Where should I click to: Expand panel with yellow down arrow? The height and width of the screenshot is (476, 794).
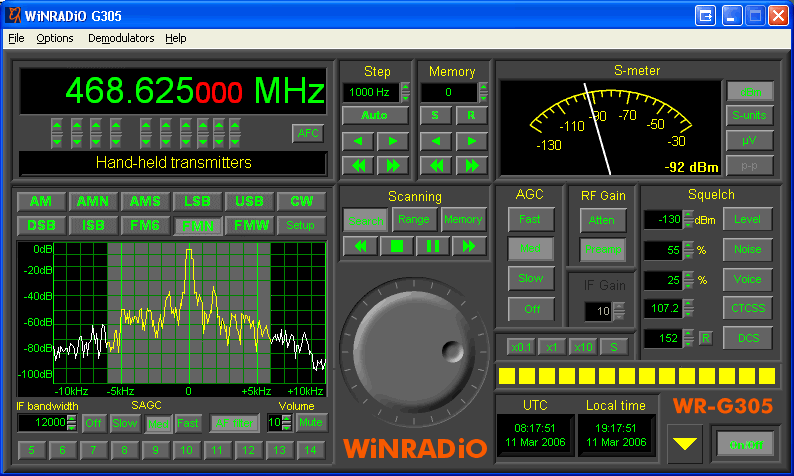click(685, 444)
